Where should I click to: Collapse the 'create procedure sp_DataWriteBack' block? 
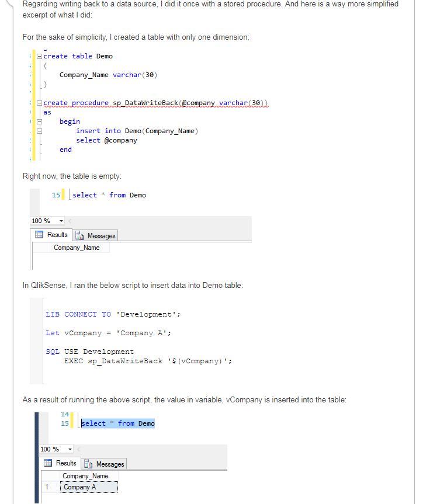pos(39,103)
